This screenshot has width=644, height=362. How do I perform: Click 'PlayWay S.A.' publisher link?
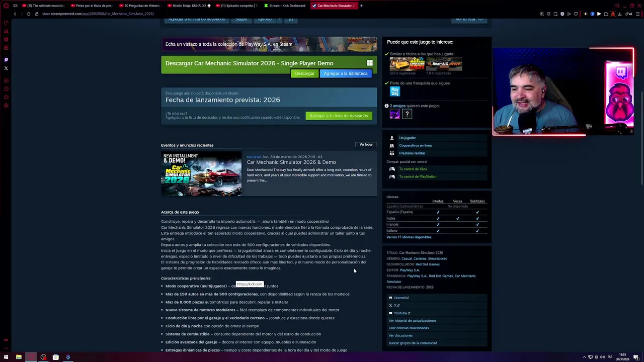[410, 270]
